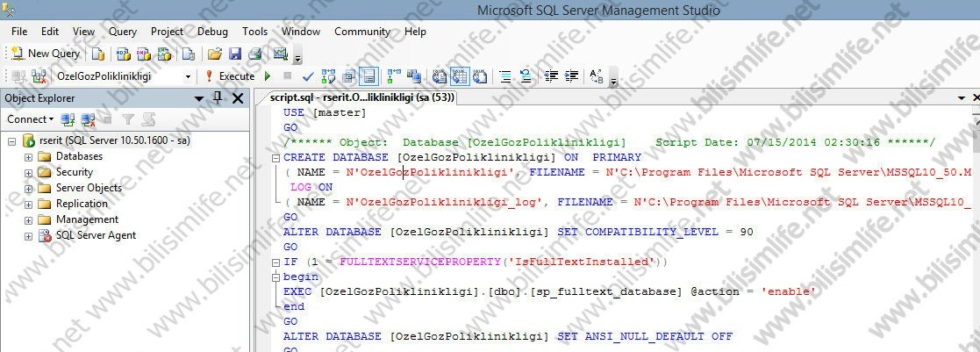
Task: Open an Analysis Services MDX Query
Action: [124, 54]
